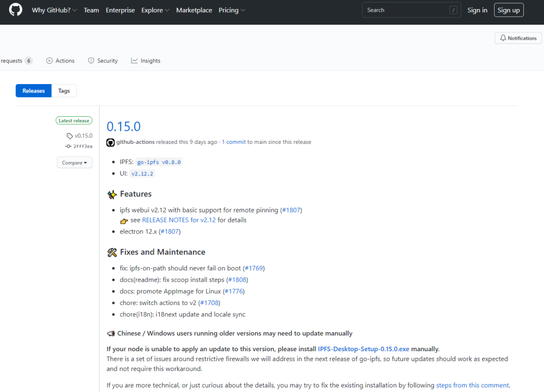
Task: Open the 0.15.0 release title
Action: 123,126
